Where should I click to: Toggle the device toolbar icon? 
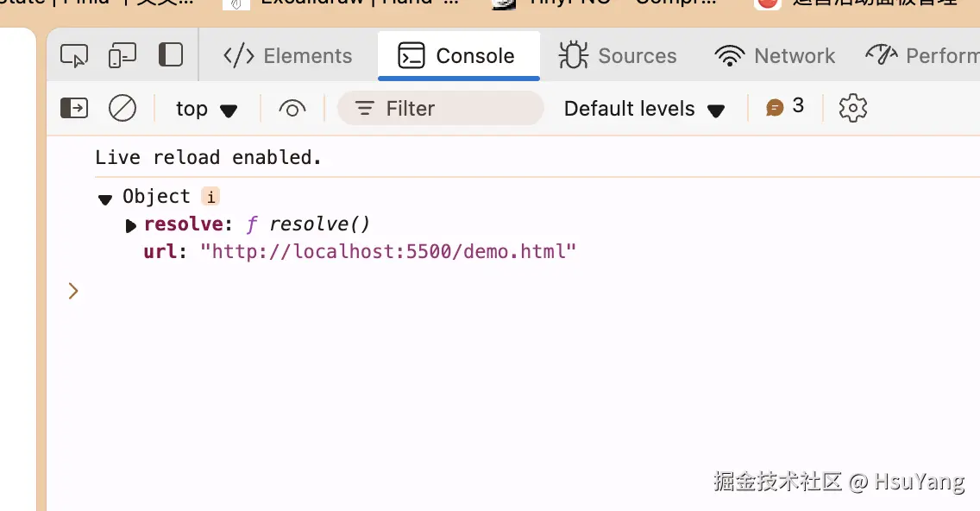(x=122, y=56)
